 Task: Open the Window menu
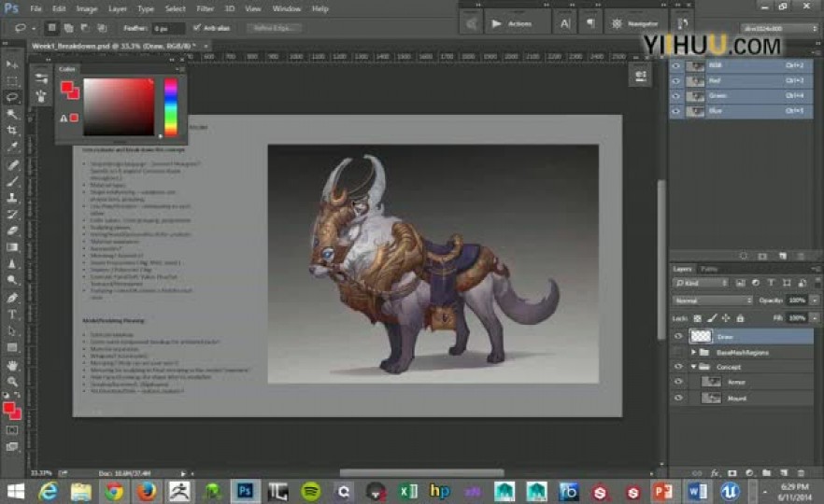[287, 9]
